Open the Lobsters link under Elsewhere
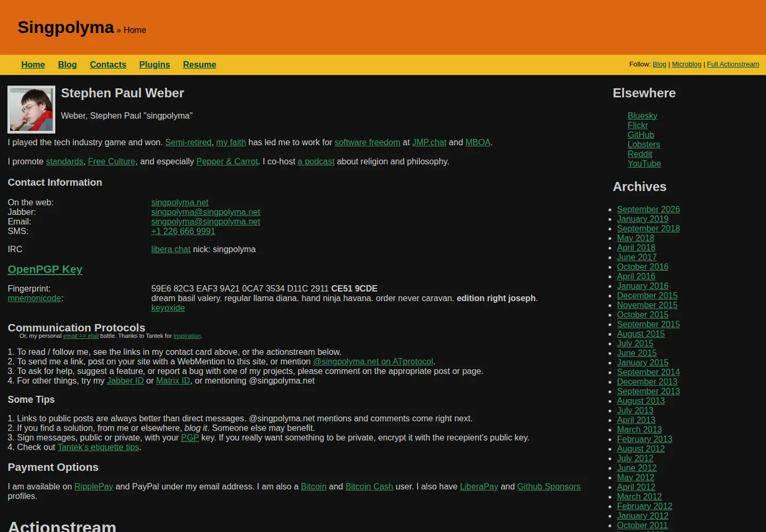 pos(644,145)
